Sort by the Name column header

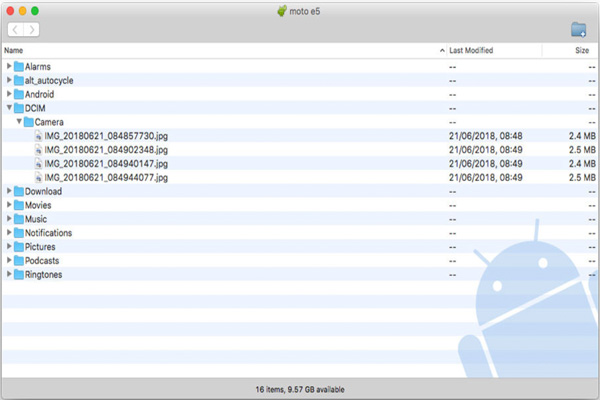point(14,51)
